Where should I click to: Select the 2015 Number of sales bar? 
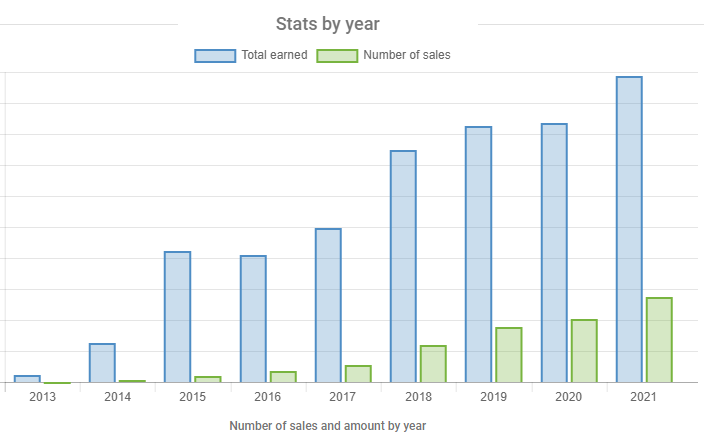click(208, 380)
